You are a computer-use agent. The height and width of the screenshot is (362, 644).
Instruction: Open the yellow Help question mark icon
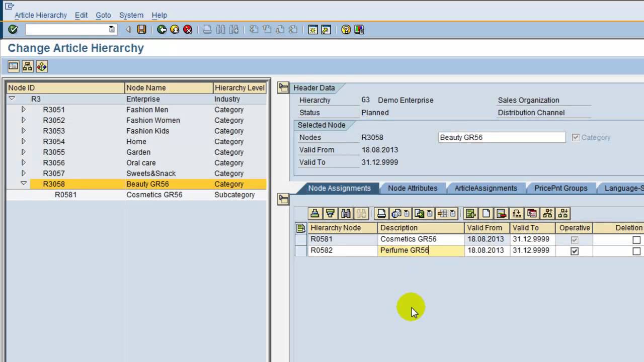346,30
